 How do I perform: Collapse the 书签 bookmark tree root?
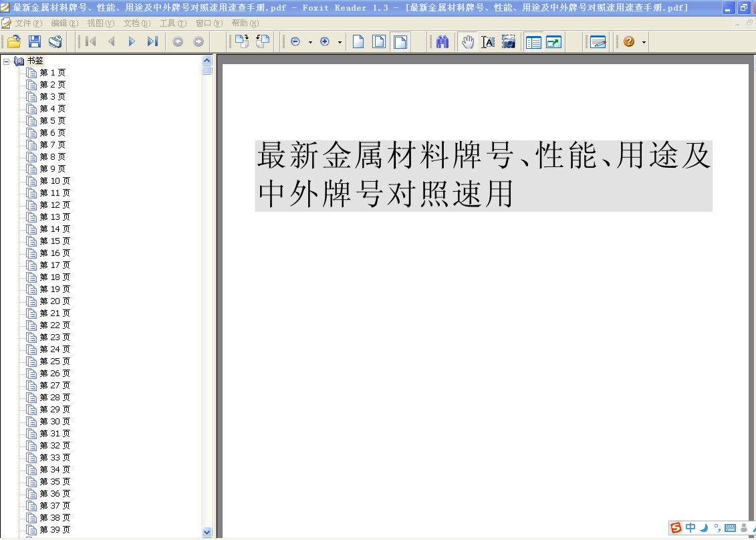pos(7,61)
